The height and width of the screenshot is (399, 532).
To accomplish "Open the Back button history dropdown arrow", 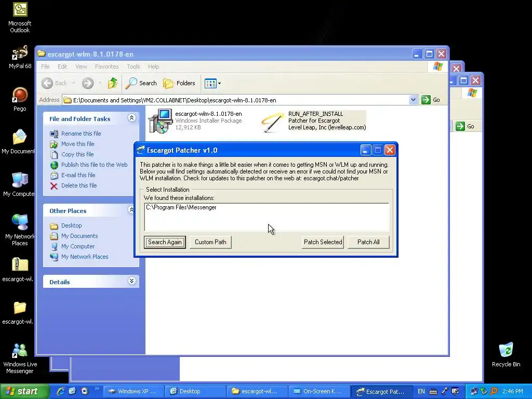I will coord(74,83).
